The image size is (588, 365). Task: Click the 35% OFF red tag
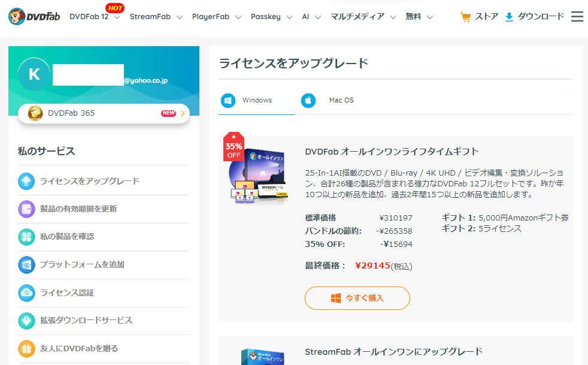tap(234, 147)
